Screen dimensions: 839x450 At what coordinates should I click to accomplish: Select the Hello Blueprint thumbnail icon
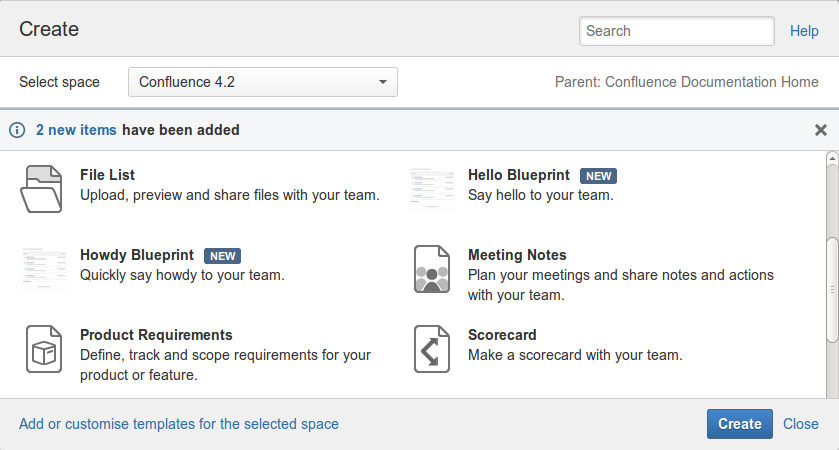pyautogui.click(x=432, y=189)
